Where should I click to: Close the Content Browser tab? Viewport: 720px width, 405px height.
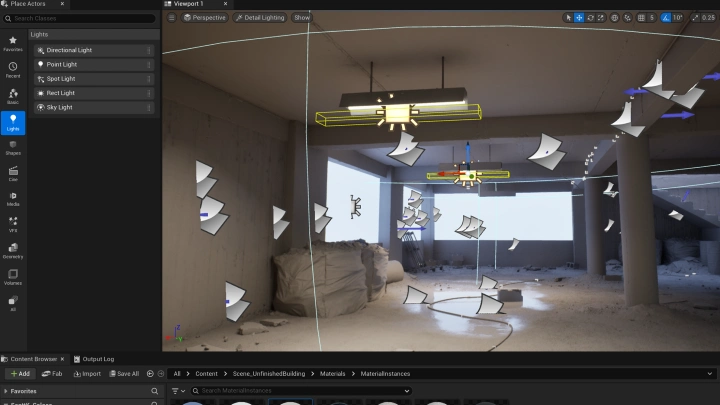point(62,359)
